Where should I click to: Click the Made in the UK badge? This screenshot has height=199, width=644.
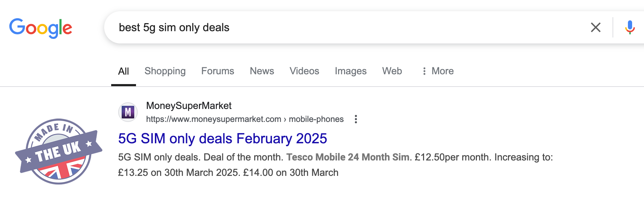click(x=59, y=151)
